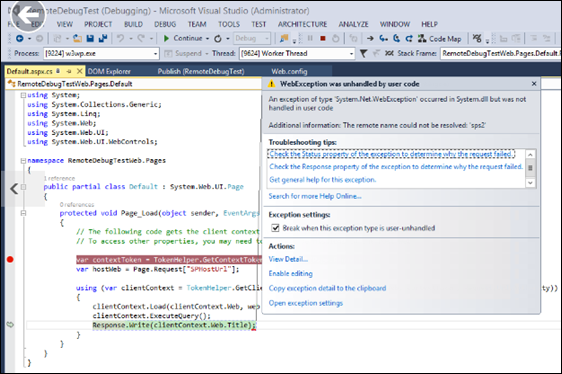562x374 pixels.
Task: Click the red breakpoint dot in the margin
Action: (x=10, y=259)
